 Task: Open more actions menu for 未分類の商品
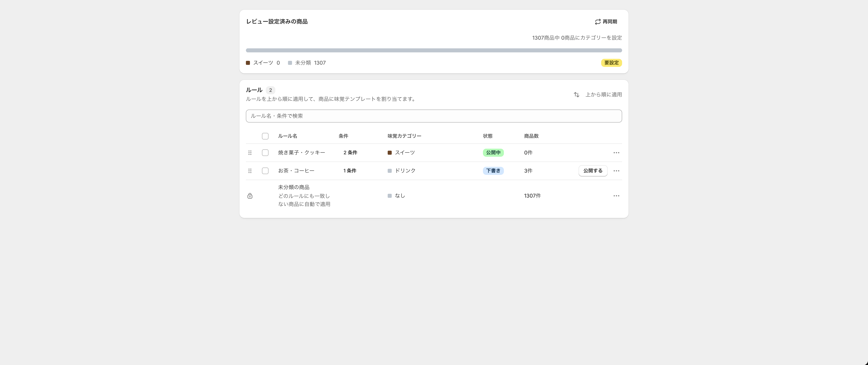coord(616,196)
